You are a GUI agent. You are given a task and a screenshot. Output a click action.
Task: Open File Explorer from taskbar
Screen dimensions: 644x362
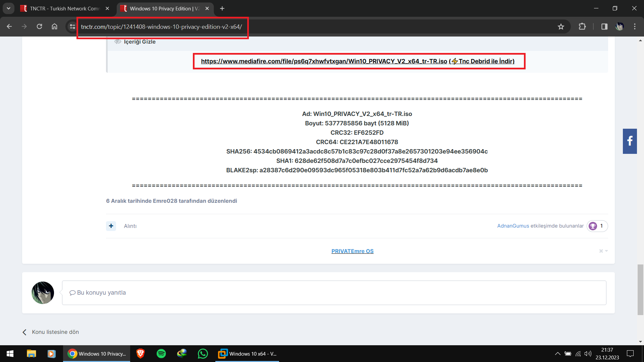31,354
